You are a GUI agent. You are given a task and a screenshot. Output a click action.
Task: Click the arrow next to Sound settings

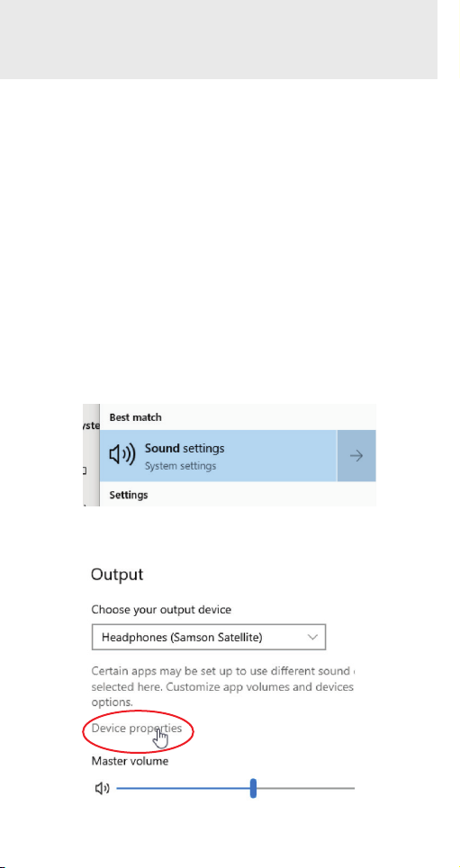coord(356,456)
